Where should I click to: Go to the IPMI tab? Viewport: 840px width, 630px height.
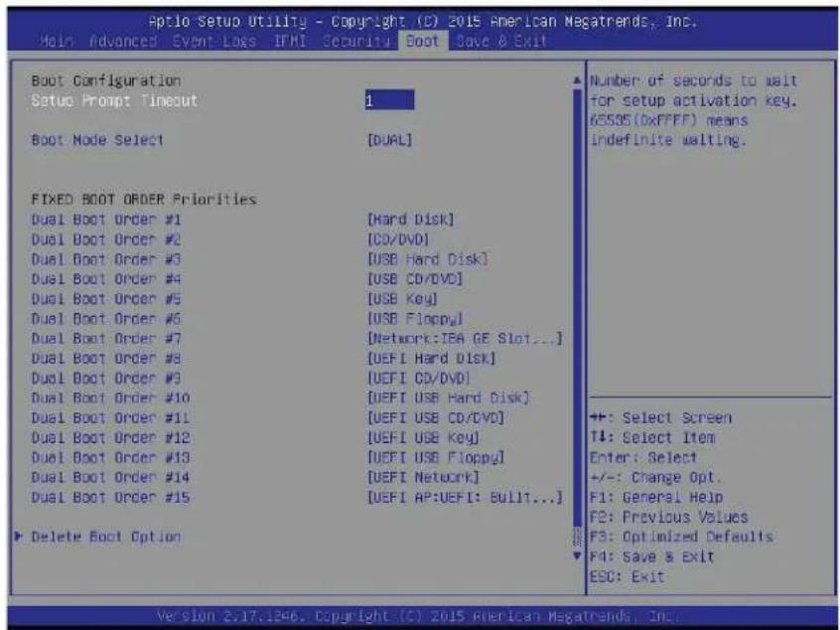pyautogui.click(x=290, y=42)
